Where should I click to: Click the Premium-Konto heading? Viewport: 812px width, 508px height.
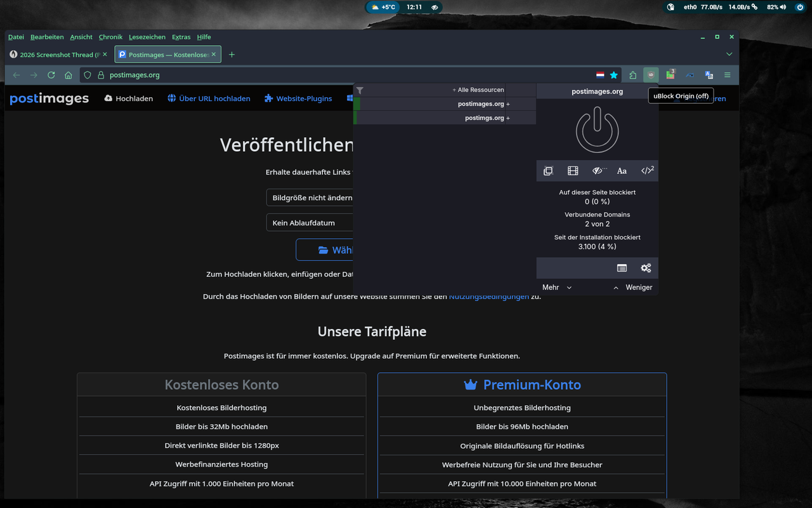click(522, 385)
